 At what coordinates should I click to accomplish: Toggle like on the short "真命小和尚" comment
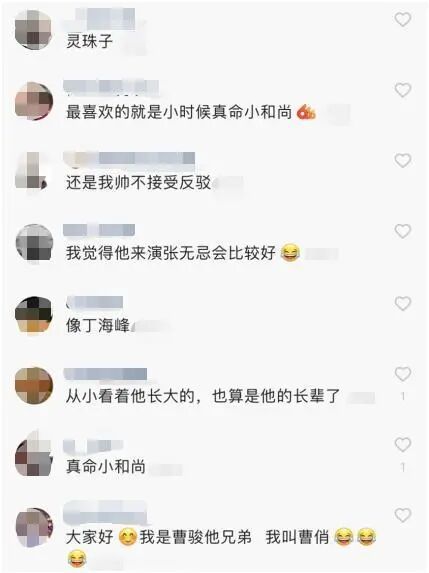point(403,444)
